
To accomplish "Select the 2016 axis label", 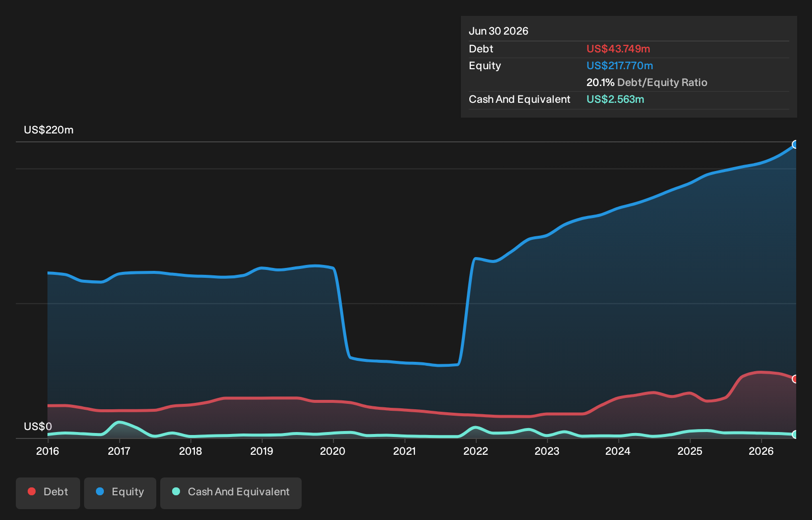I will (x=47, y=451).
